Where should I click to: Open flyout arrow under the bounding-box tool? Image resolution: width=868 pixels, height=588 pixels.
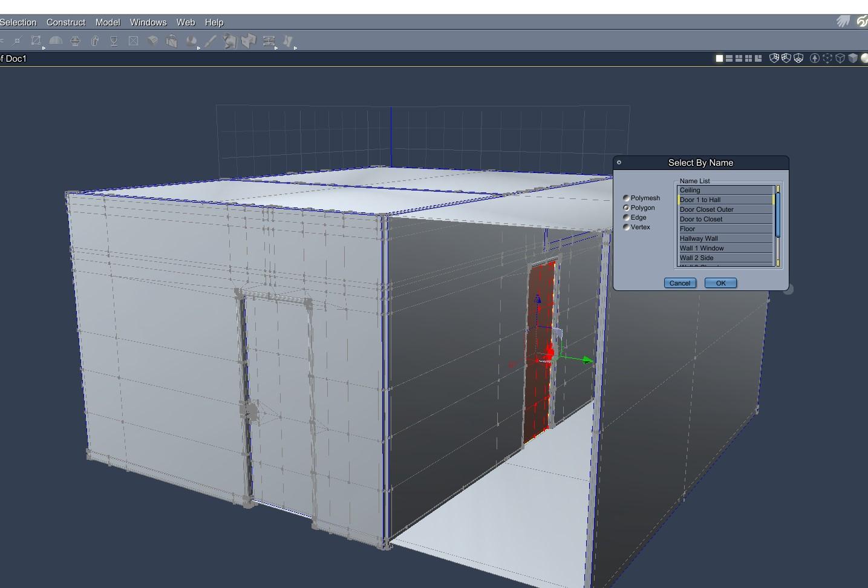44,48
